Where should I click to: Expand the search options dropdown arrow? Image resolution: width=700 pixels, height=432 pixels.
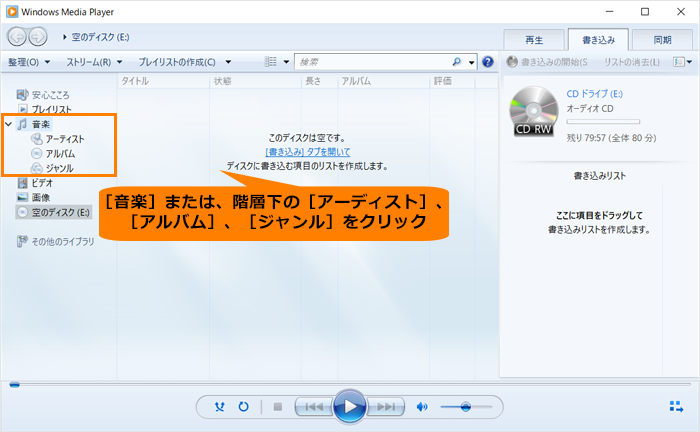pos(471,62)
